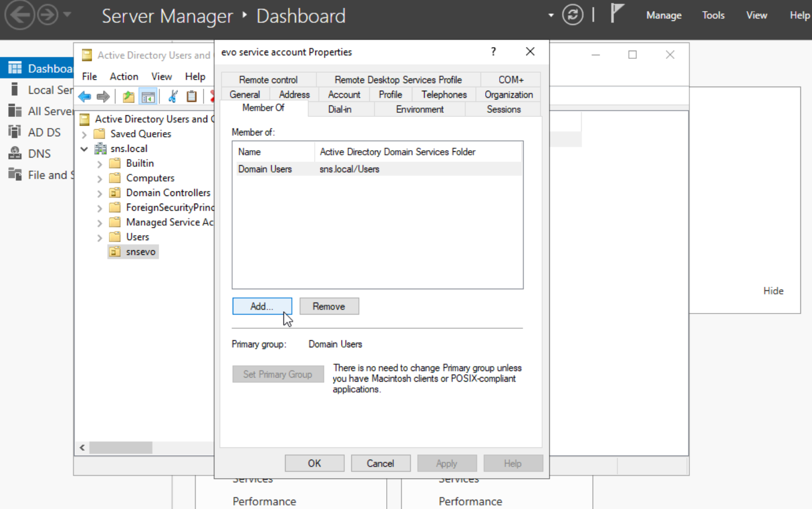Click the Hide link in Server Manager
This screenshot has width=812, height=509.
[774, 291]
